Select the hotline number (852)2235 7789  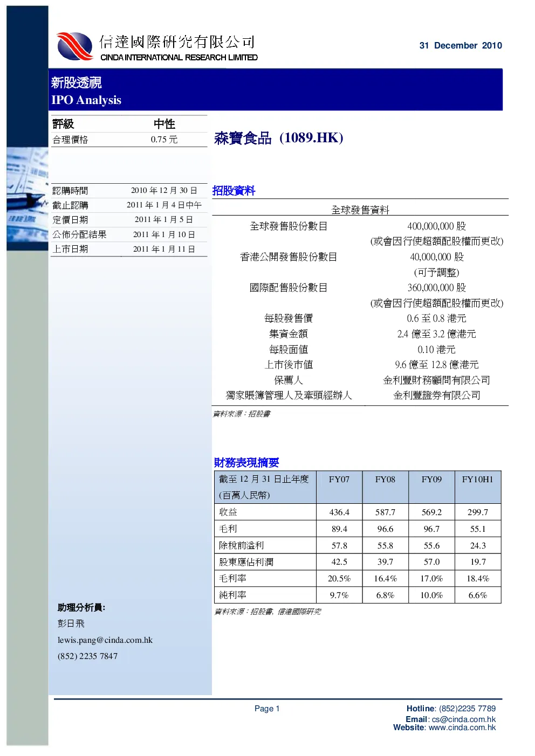pyautogui.click(x=467, y=709)
